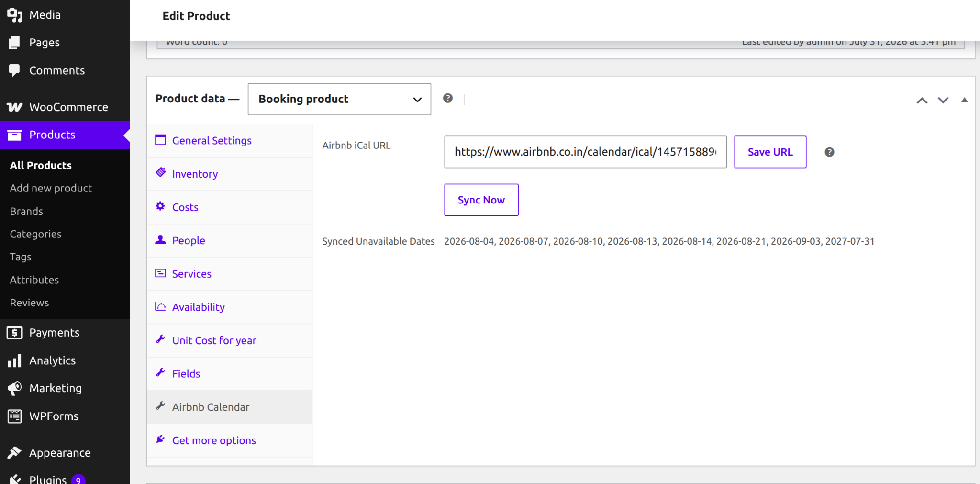Viewport: 980px width, 484px height.
Task: Open the Brands submenu link
Action: (x=26, y=212)
